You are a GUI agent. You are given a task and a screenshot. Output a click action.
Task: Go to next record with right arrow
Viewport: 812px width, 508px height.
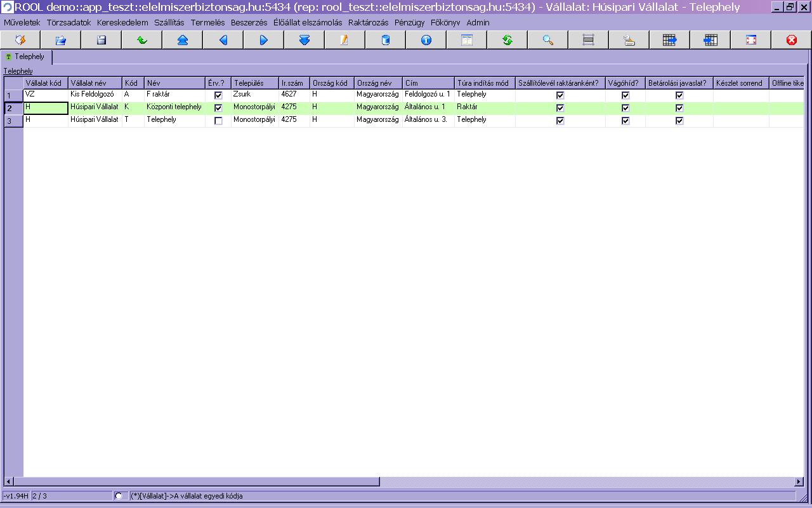pos(264,40)
